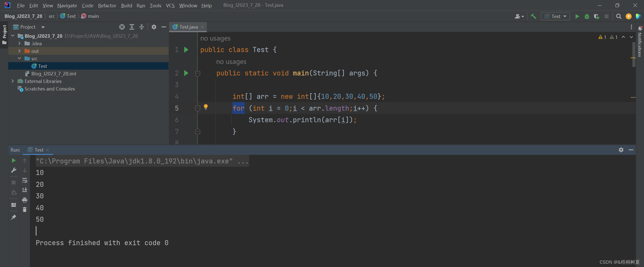The height and width of the screenshot is (267, 644).
Task: Run the Test configuration from the top toolbar
Action: [577, 16]
